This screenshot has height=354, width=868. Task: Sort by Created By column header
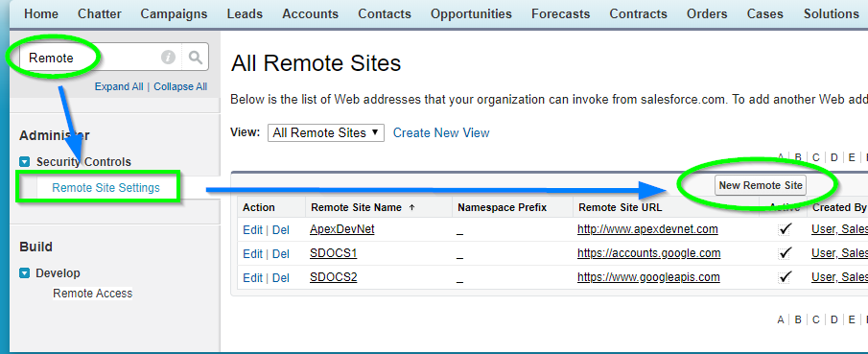pyautogui.click(x=839, y=208)
